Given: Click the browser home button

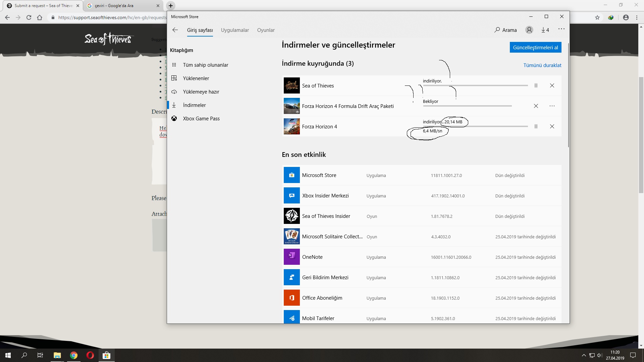Looking at the screenshot, I should click(40, 17).
